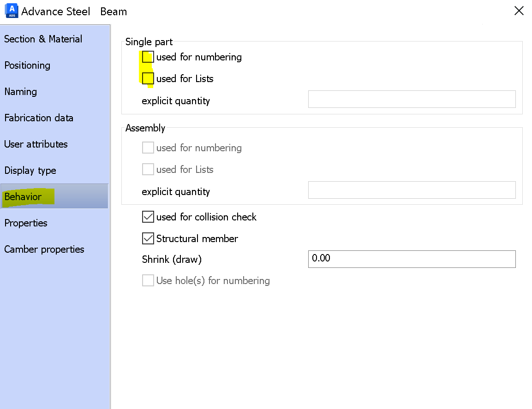Enable Single part used for Lists
The width and height of the screenshot is (532, 409).
[x=148, y=79]
